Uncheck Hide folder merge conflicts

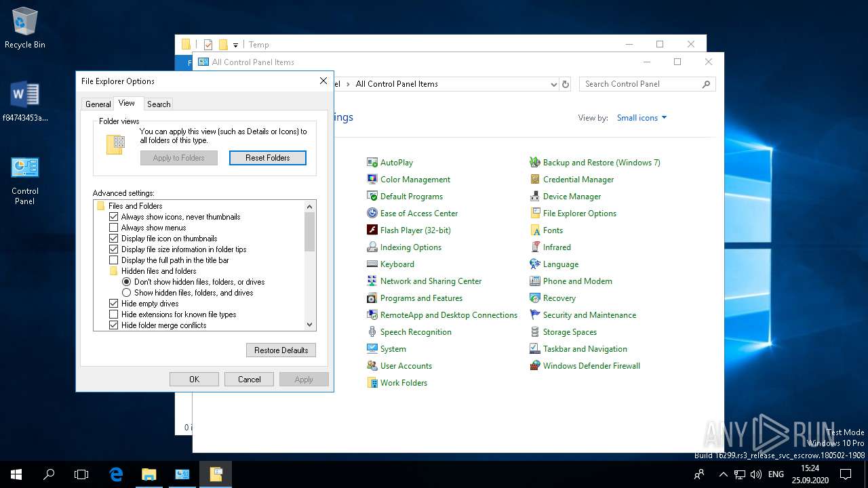(114, 325)
